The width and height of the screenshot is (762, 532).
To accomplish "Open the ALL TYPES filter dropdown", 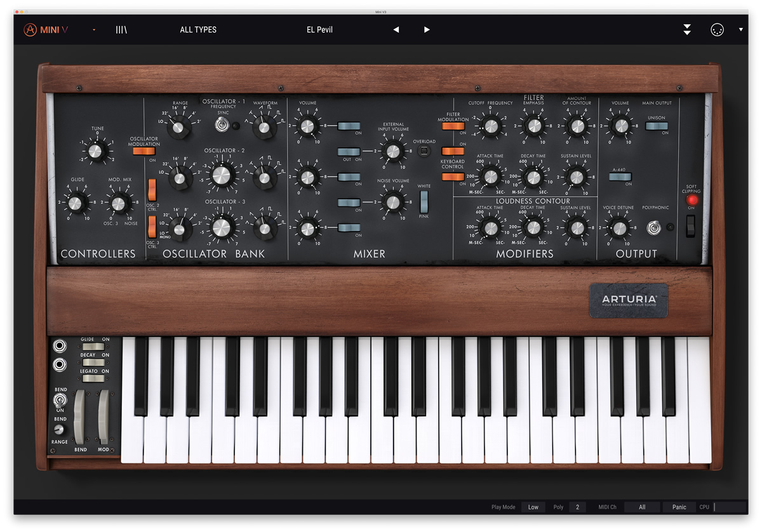I will [198, 29].
